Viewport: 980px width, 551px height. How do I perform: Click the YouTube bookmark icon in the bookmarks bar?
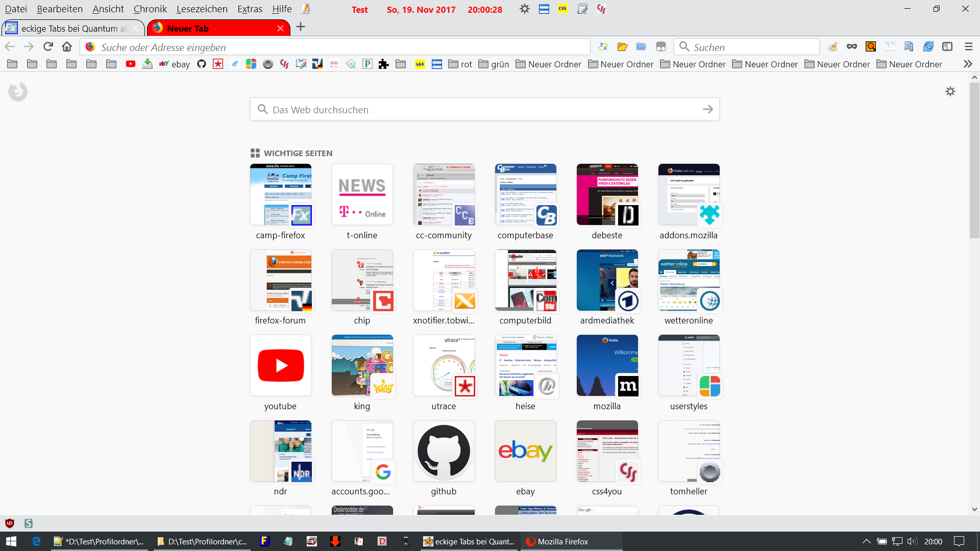[x=131, y=64]
